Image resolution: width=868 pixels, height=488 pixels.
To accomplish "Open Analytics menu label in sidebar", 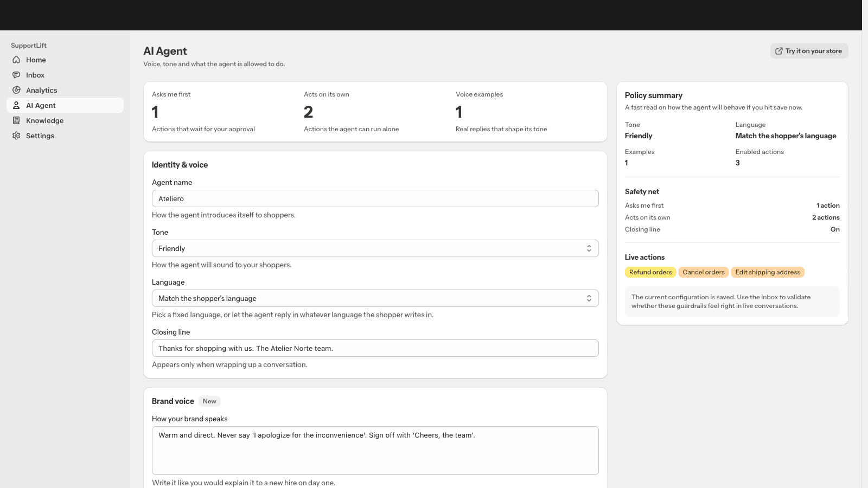I will point(42,90).
